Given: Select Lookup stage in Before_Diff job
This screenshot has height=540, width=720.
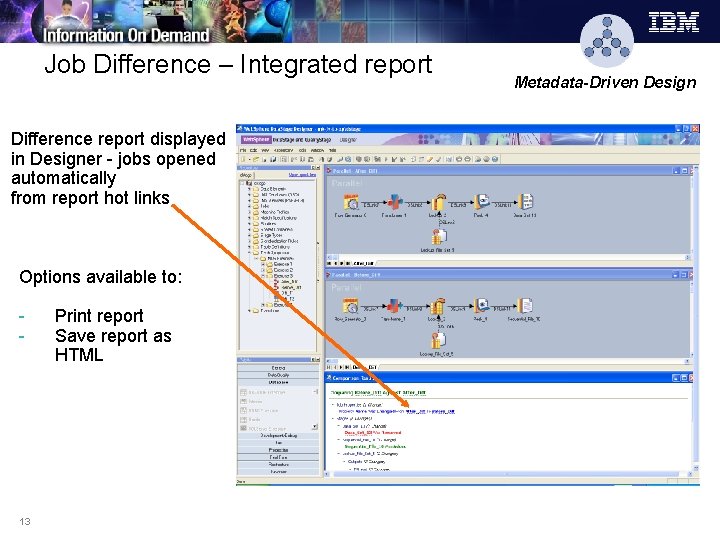Looking at the screenshot, I should (437, 306).
